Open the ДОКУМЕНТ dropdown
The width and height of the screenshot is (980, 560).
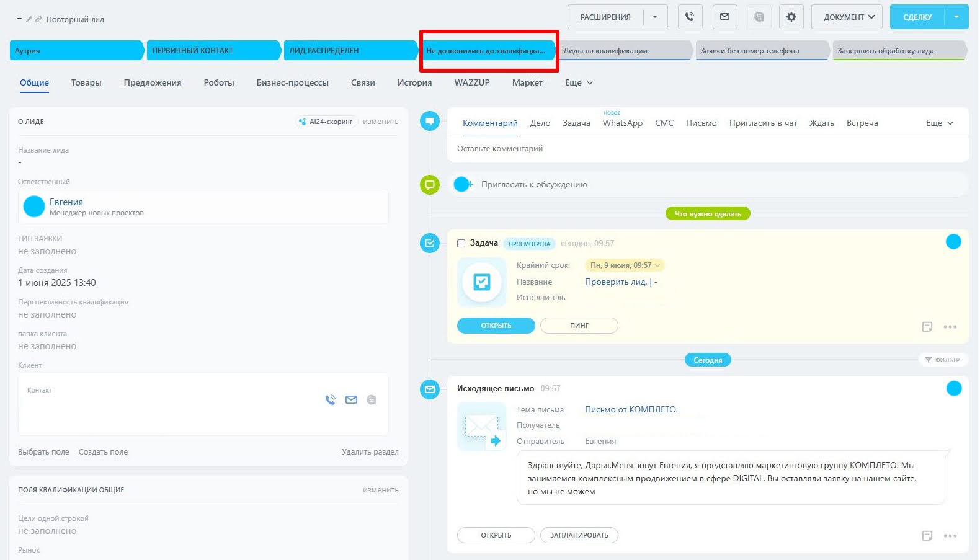click(849, 17)
